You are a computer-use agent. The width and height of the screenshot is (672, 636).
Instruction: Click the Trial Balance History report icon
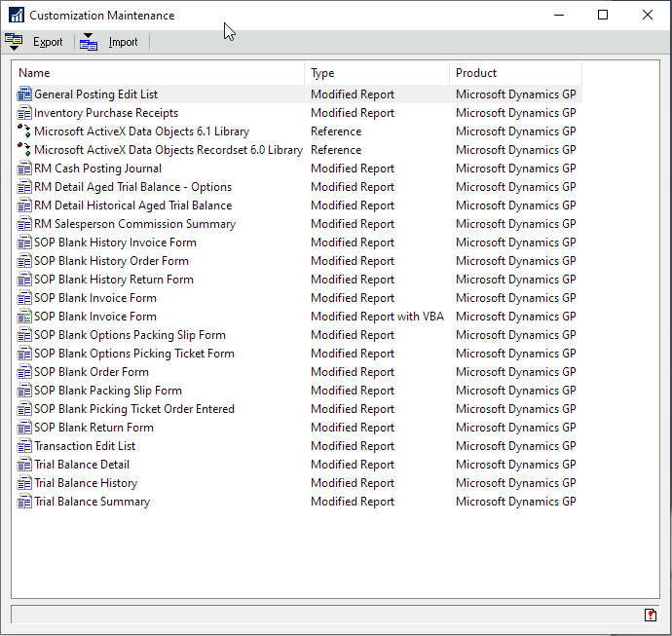[x=24, y=483]
